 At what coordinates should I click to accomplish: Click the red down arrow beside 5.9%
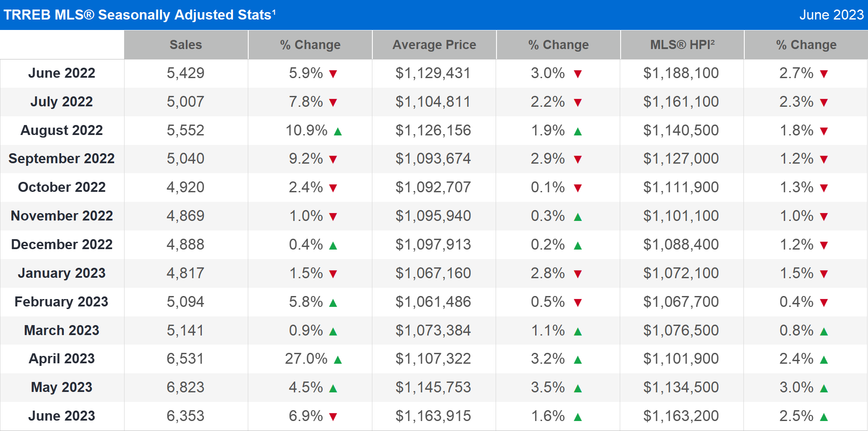(333, 74)
